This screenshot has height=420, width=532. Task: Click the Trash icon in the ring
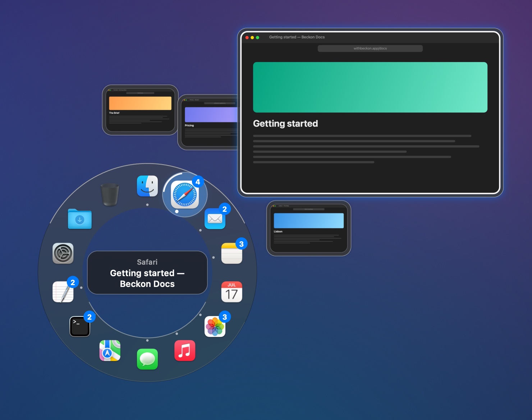pyautogui.click(x=110, y=195)
